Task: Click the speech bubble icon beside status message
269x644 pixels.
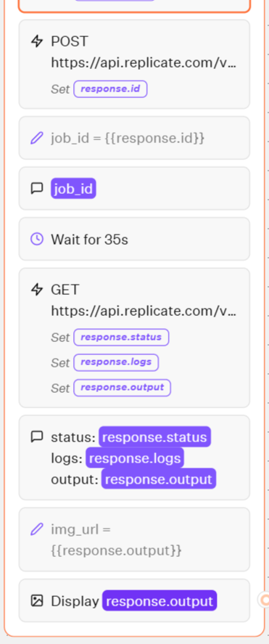Action: [x=37, y=436]
